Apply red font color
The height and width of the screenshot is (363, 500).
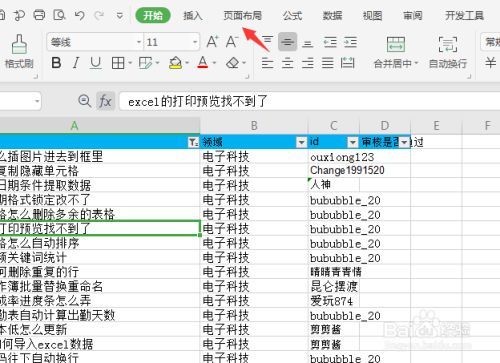pos(203,63)
